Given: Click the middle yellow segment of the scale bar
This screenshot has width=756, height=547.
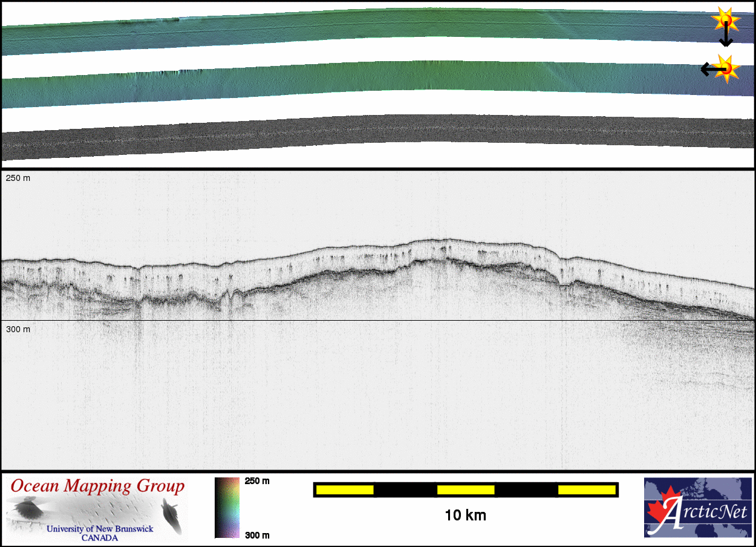Looking at the screenshot, I should point(465,490).
